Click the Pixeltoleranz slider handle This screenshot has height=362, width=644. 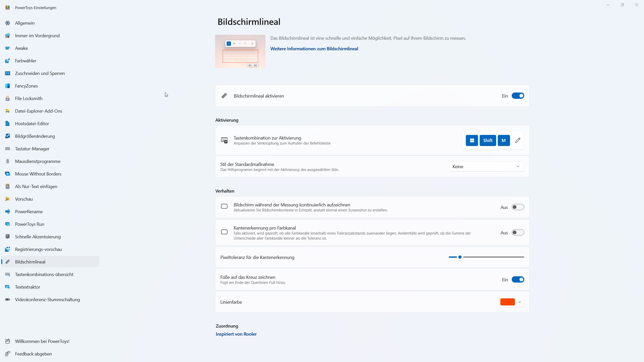[460, 257]
